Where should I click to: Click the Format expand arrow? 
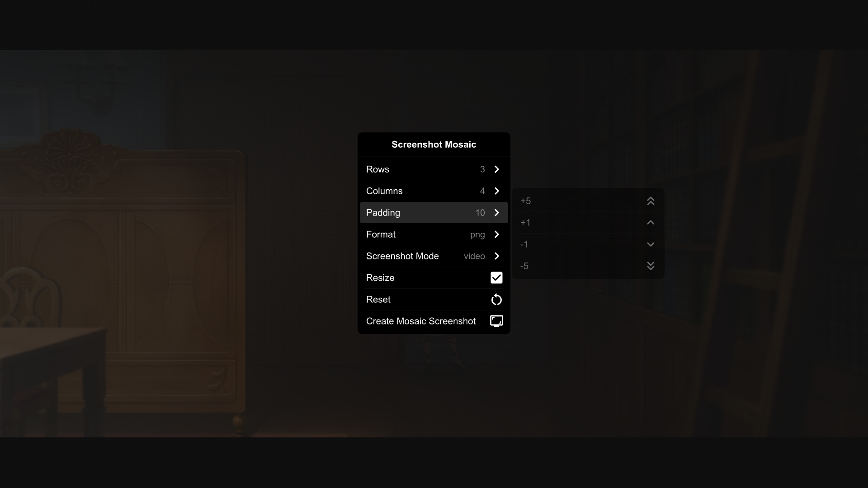point(496,234)
